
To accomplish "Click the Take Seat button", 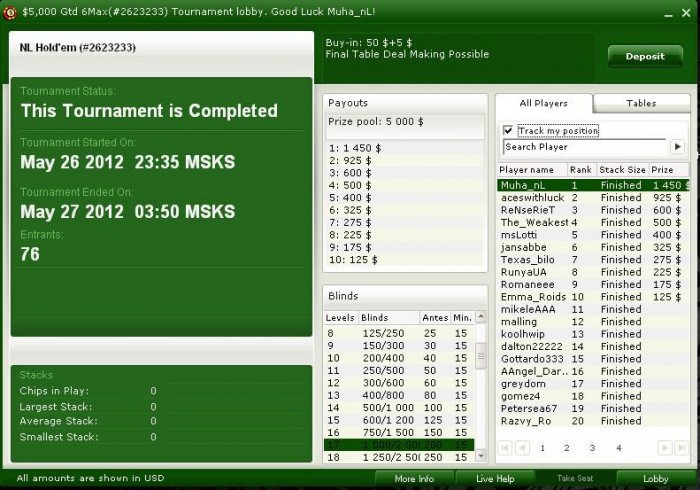I will [x=575, y=478].
